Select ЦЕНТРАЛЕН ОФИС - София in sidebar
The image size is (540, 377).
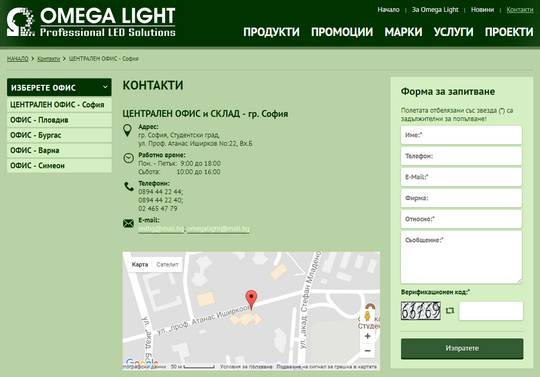59,105
